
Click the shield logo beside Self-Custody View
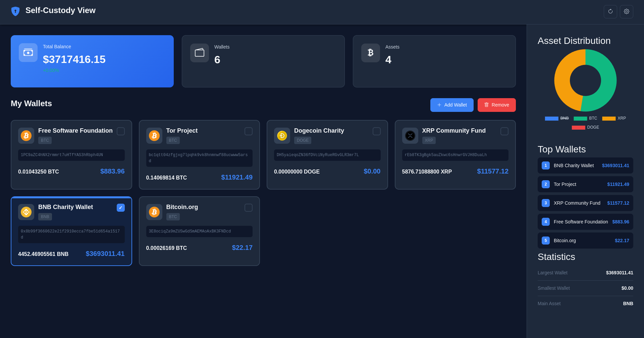coord(15,11)
